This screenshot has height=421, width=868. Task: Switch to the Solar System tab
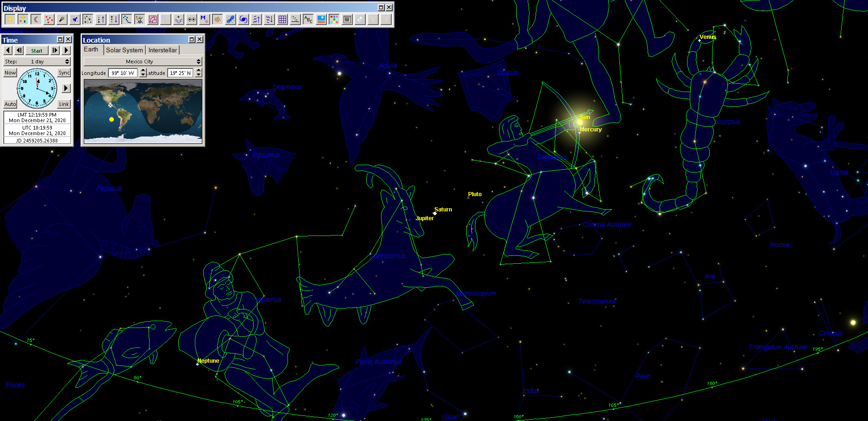click(124, 50)
